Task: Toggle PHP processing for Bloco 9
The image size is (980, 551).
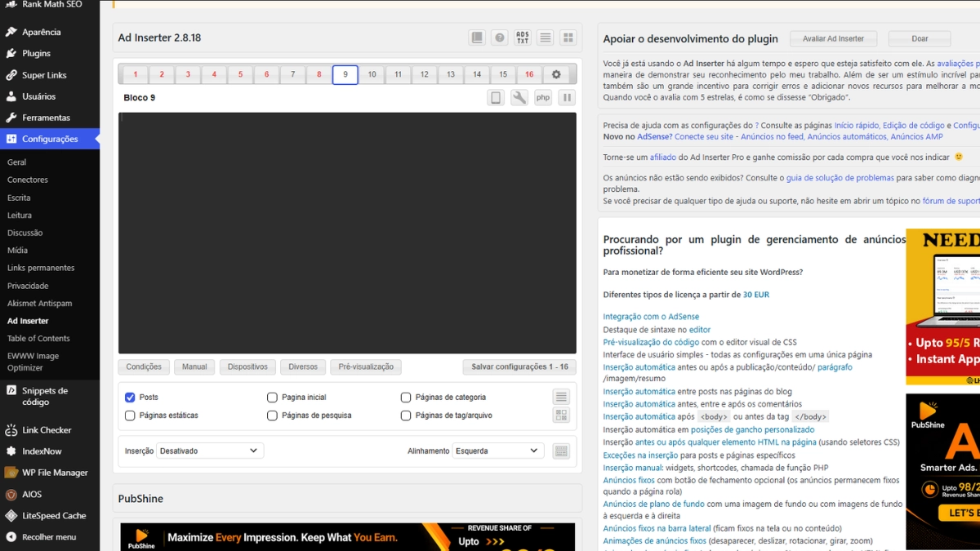Action: click(543, 98)
